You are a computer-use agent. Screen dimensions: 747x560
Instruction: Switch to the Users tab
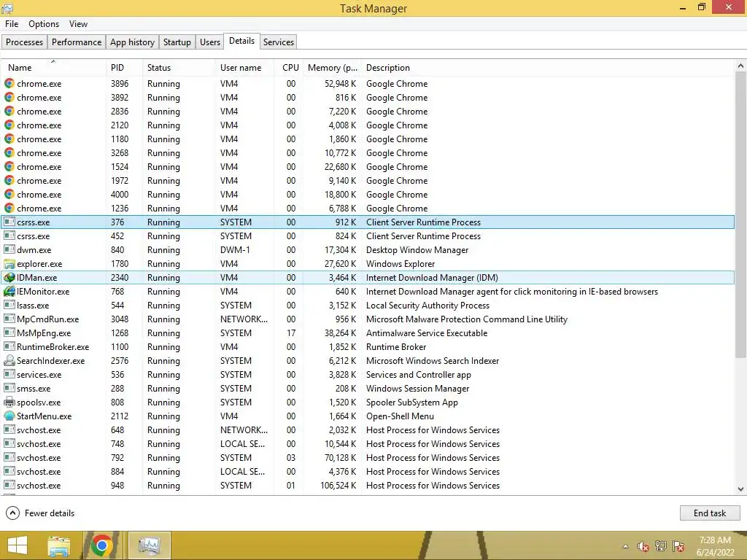click(209, 42)
